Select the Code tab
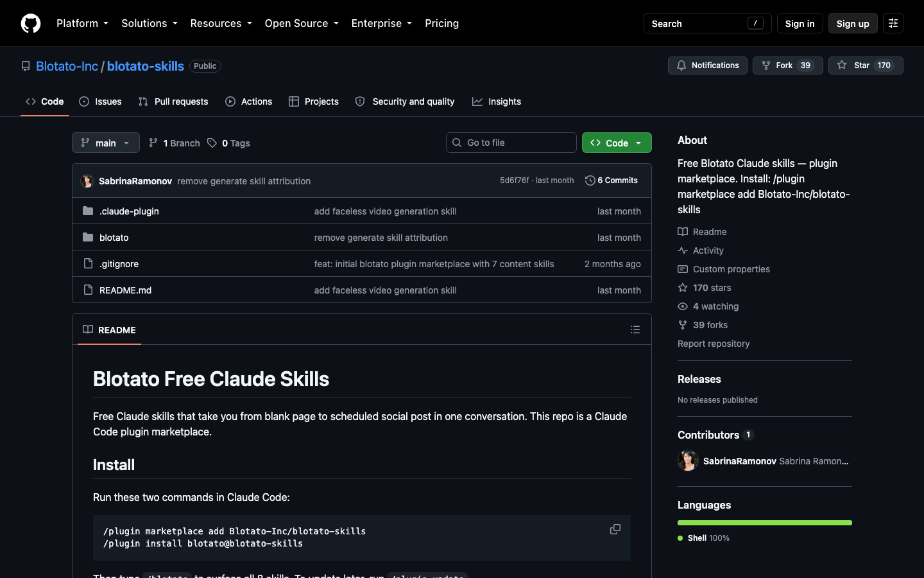Viewport: 924px width, 578px height. click(44, 101)
